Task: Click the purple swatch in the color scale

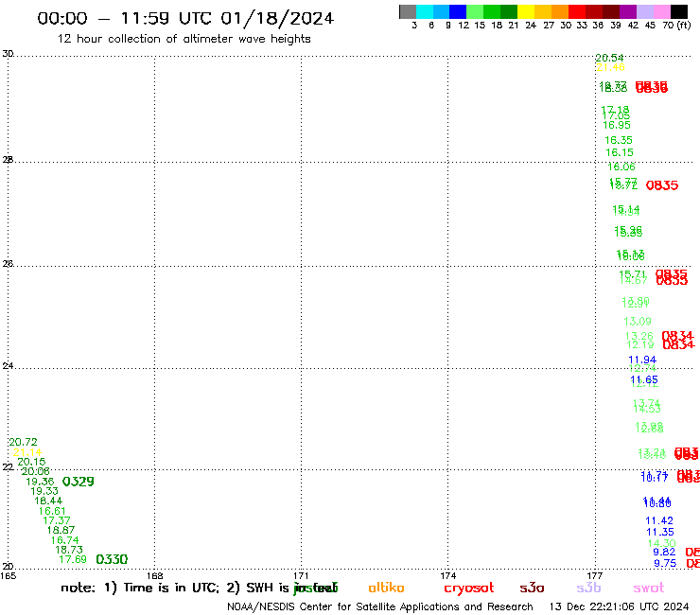Action: point(628,11)
